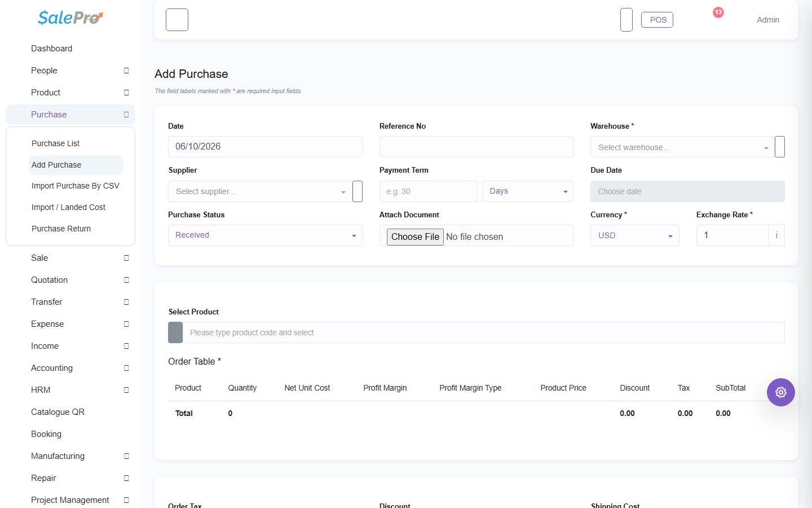
Task: Click the Total row label
Action: click(x=184, y=413)
